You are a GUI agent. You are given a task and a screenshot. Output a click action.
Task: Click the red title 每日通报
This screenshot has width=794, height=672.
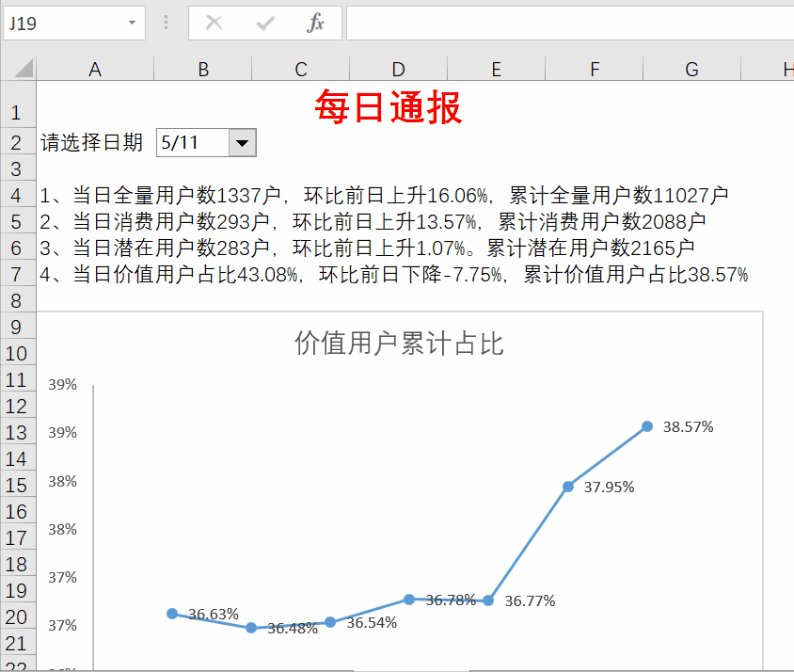pyautogui.click(x=389, y=107)
